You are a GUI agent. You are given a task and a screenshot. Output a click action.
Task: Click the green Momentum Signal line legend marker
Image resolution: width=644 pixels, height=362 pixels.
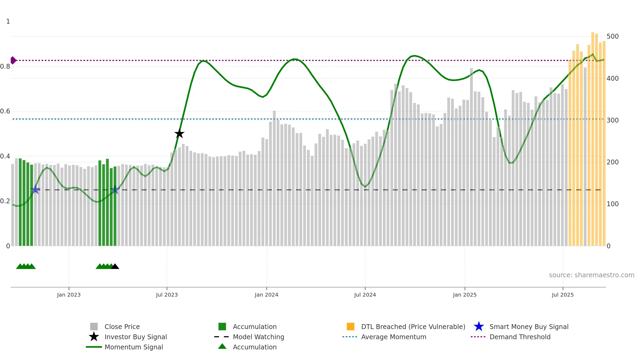coord(94,347)
